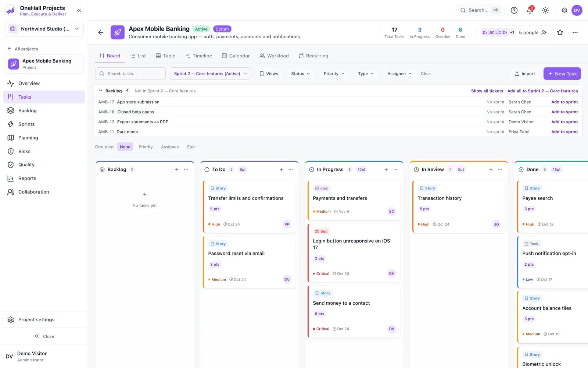Open the Priority filter dropdown
588x368 pixels.
(x=334, y=74)
